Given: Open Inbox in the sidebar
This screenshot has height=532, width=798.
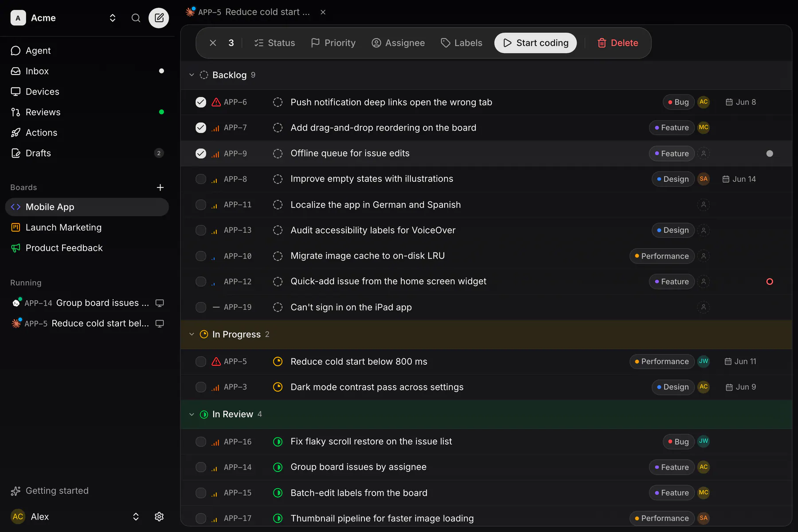Looking at the screenshot, I should tap(87, 71).
